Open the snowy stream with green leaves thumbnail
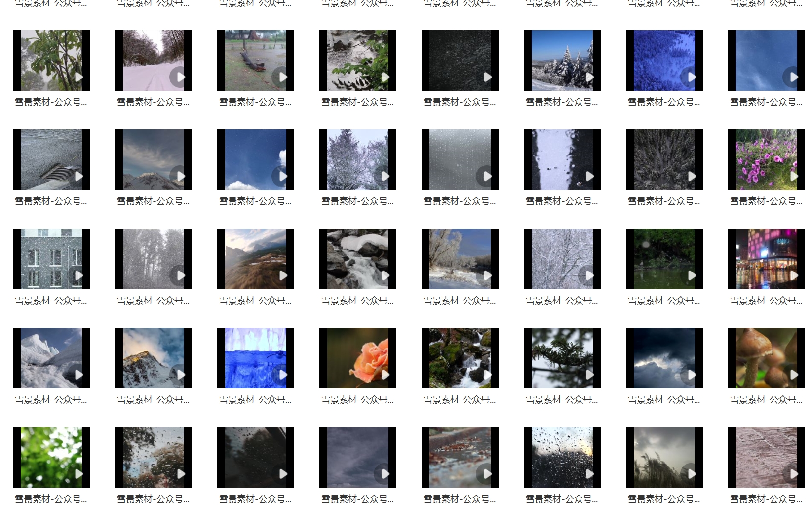This screenshot has height=505, width=812. (x=358, y=60)
